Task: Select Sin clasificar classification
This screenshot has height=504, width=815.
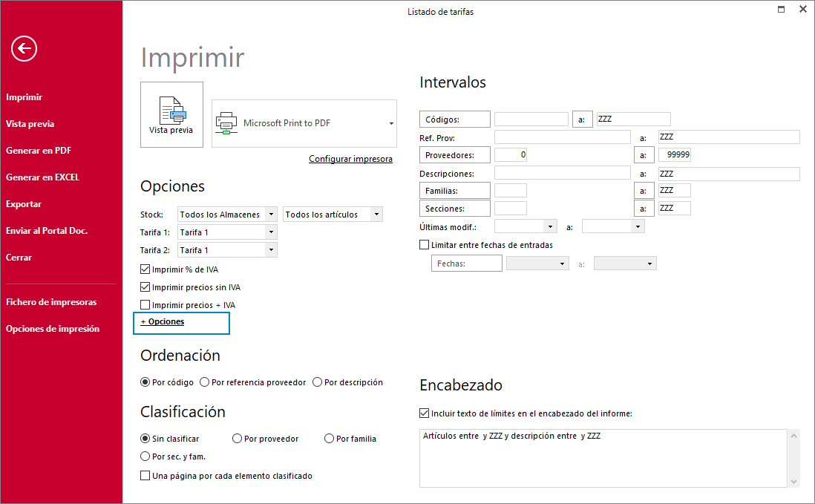Action: (x=145, y=439)
